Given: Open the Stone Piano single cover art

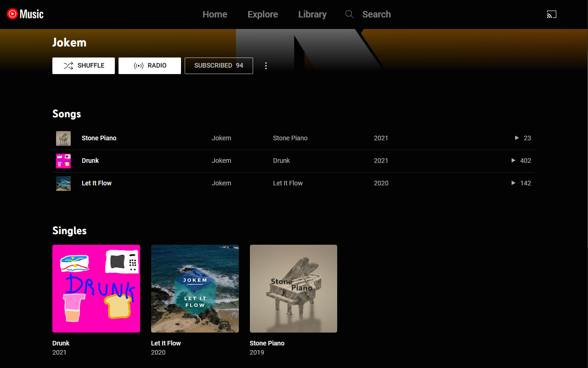Looking at the screenshot, I should click(x=294, y=288).
